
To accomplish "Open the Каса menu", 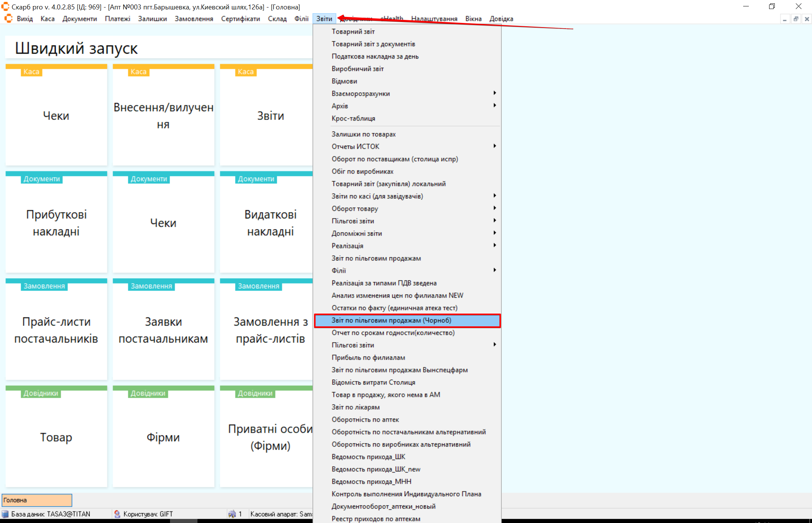I will [x=47, y=19].
